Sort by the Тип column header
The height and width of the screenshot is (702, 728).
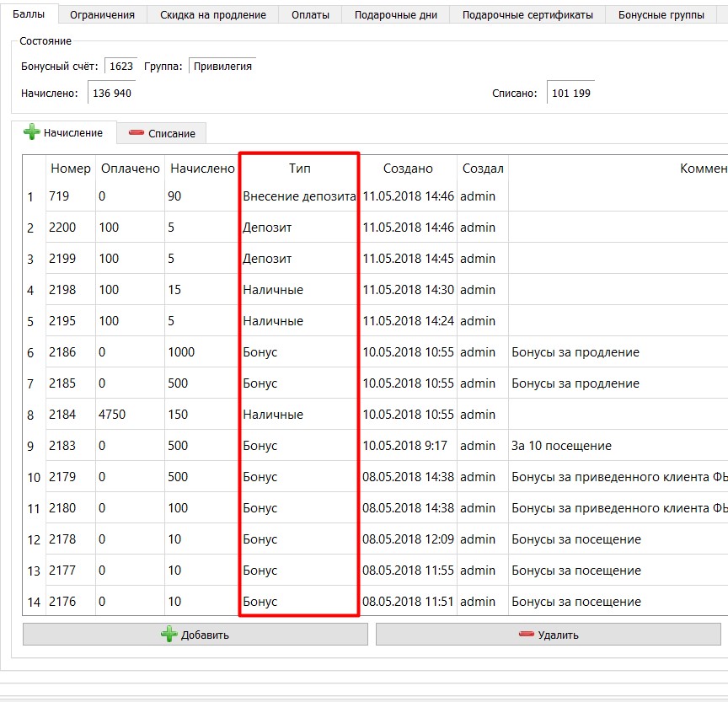[299, 168]
